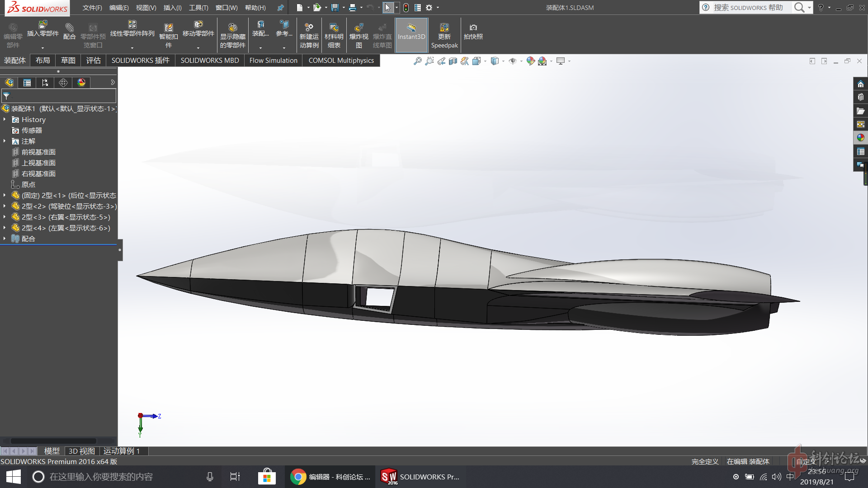The image size is (868, 488).
Task: Open Hide/Show Items eye dropdown
Action: (521, 61)
